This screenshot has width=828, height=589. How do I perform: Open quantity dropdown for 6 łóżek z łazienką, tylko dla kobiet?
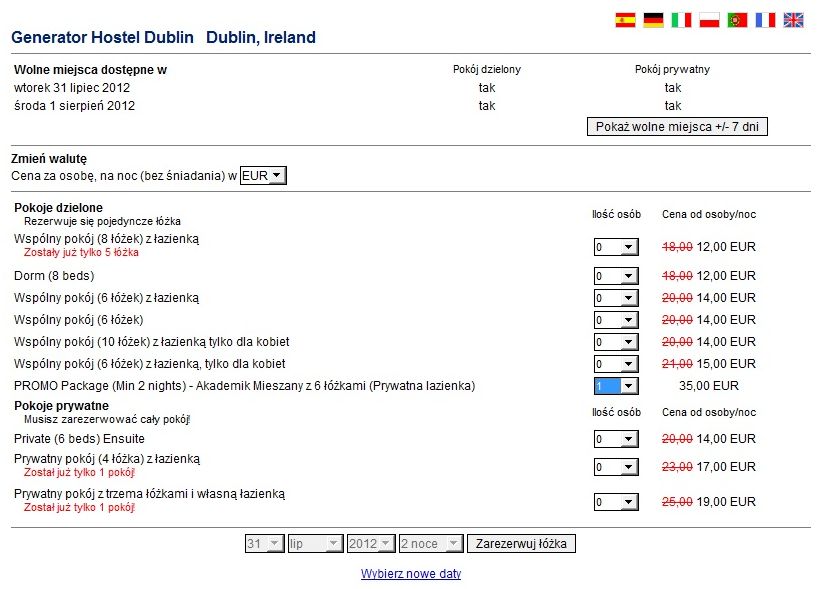(x=616, y=364)
